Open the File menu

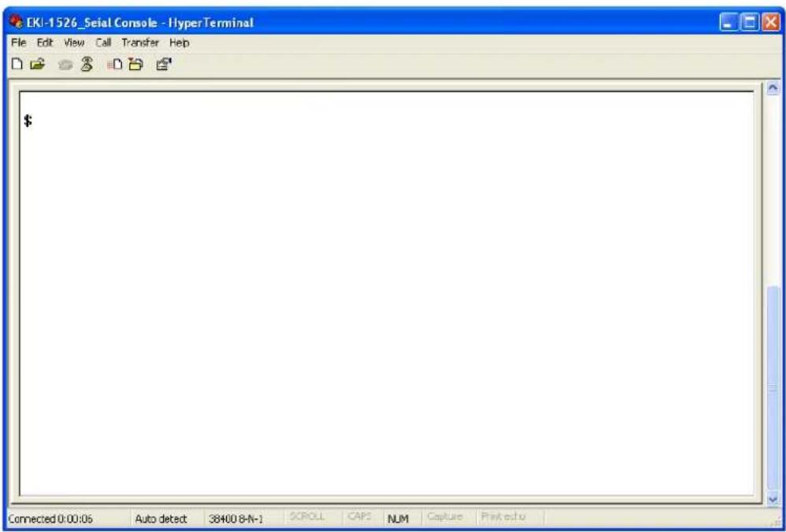18,43
